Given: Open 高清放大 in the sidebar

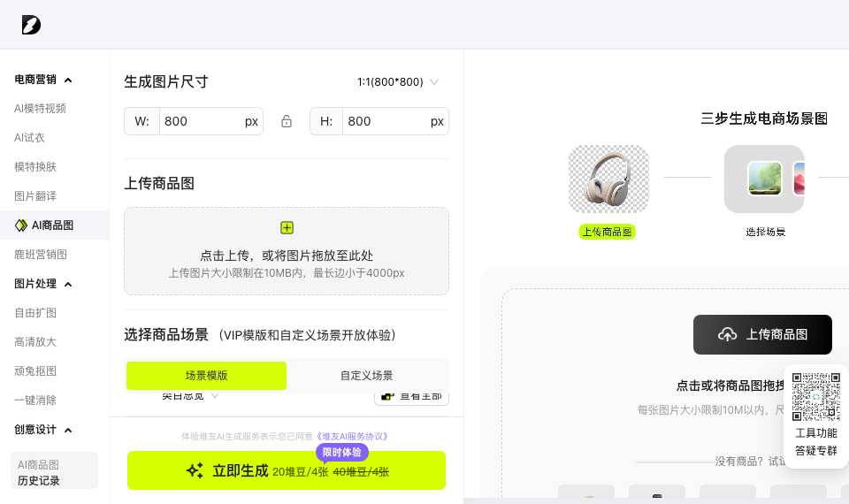Looking at the screenshot, I should pos(35,342).
